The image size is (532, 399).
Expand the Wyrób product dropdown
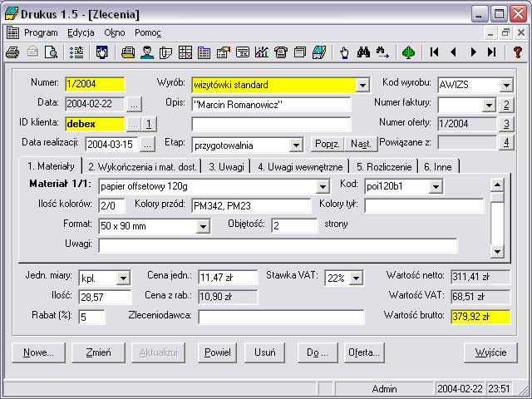click(x=362, y=85)
